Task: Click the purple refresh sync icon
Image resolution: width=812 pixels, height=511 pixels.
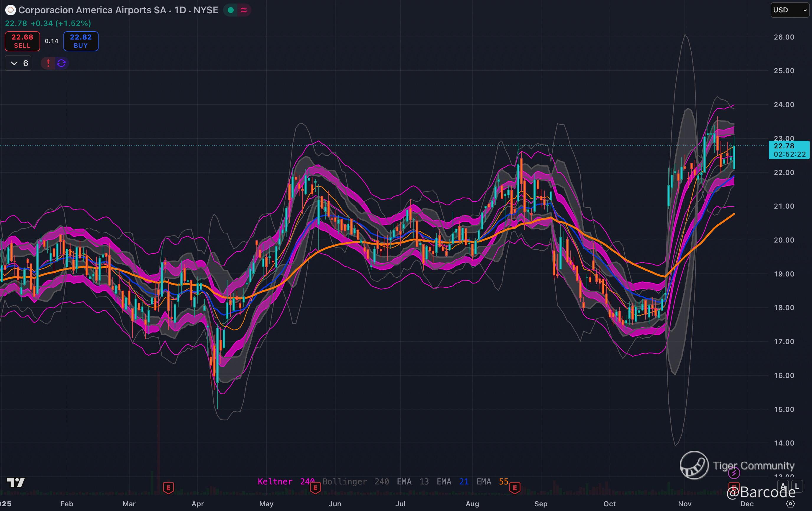Action: click(x=61, y=63)
